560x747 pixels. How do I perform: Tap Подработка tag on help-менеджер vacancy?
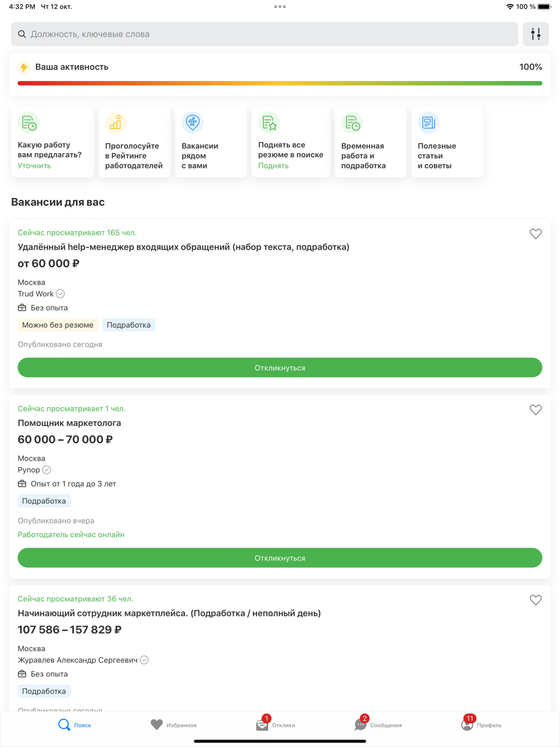[x=129, y=325]
